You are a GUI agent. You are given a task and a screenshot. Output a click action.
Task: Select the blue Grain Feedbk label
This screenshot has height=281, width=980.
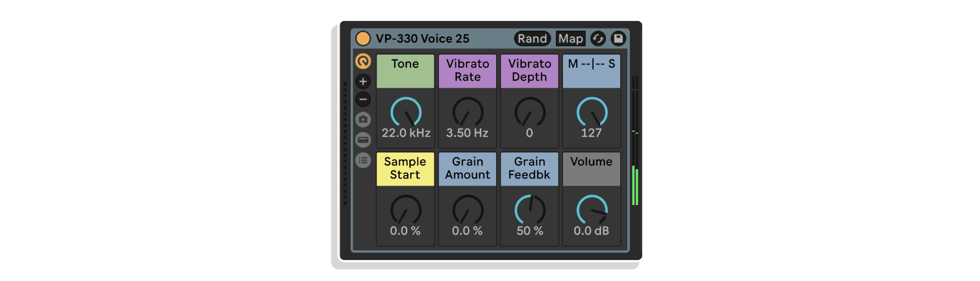coord(529,169)
